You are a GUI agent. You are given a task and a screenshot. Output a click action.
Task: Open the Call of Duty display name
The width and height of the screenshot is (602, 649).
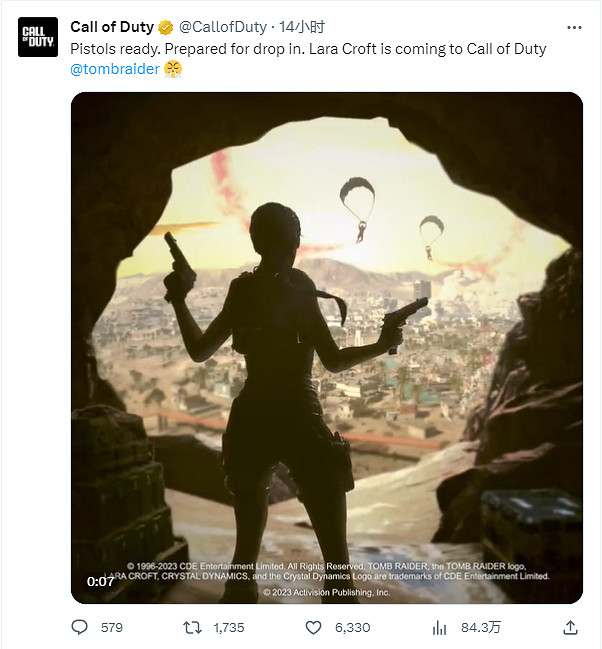tap(111, 27)
